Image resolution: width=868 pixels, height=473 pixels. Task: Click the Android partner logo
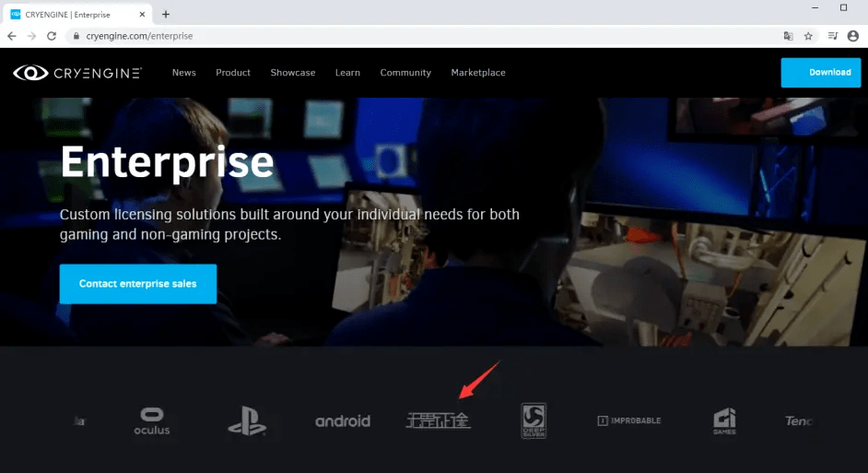(343, 421)
